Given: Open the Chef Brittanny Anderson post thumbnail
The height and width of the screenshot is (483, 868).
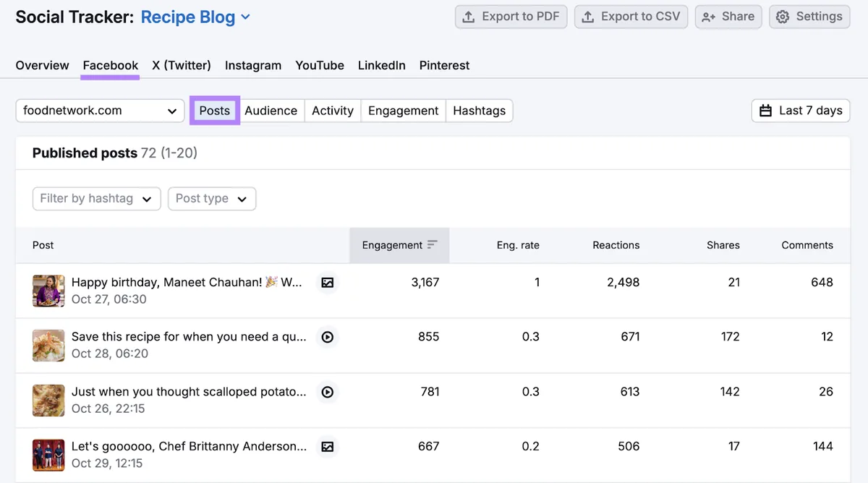Looking at the screenshot, I should 48,456.
